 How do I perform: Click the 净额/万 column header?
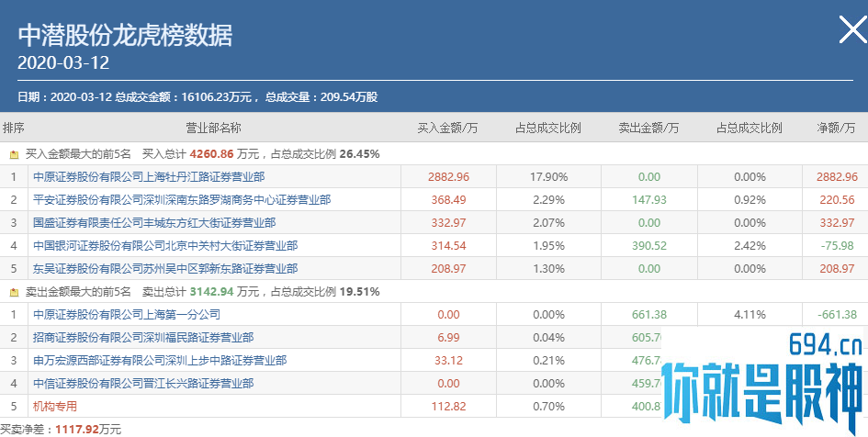pos(836,129)
